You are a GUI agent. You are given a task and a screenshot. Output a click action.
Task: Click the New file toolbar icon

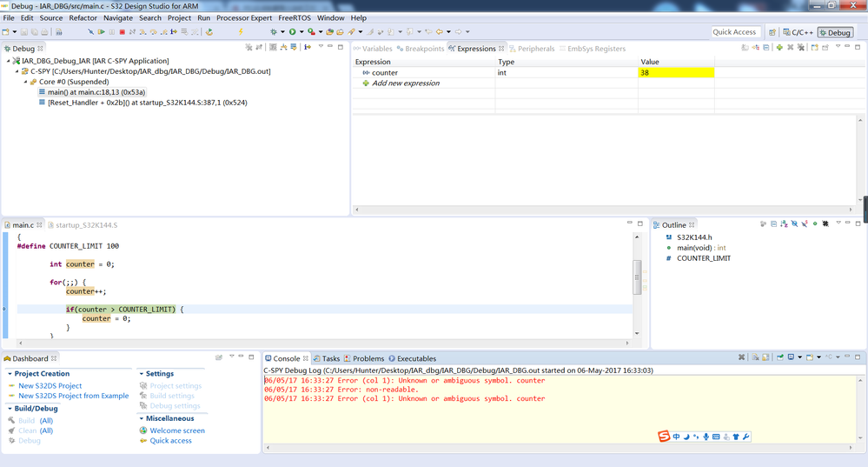[5, 32]
